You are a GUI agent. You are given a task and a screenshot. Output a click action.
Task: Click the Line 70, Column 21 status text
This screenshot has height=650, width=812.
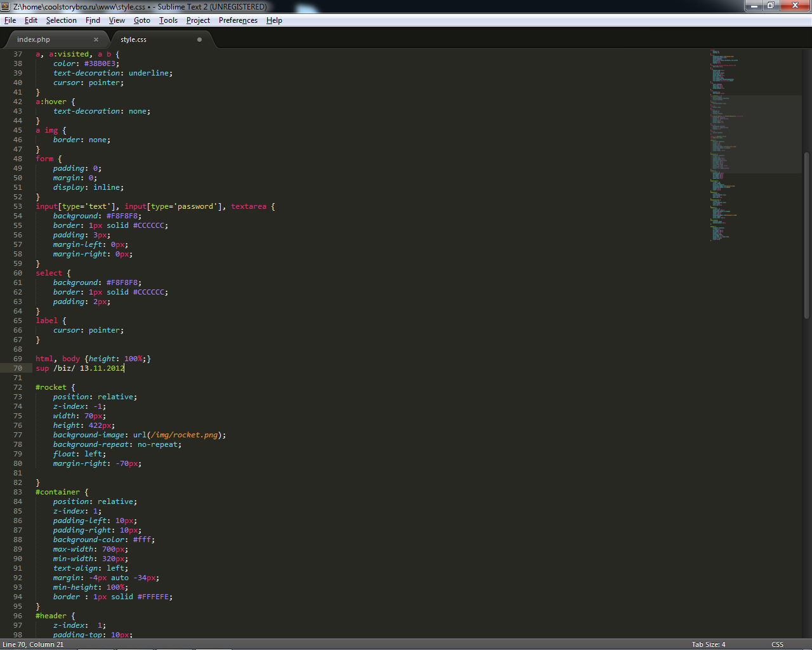point(33,644)
